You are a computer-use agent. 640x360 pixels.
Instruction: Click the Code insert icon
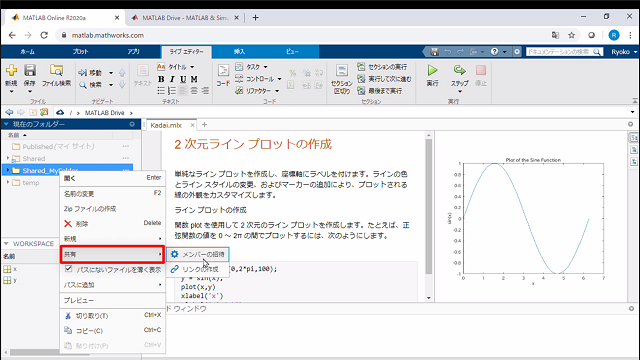click(x=223, y=71)
